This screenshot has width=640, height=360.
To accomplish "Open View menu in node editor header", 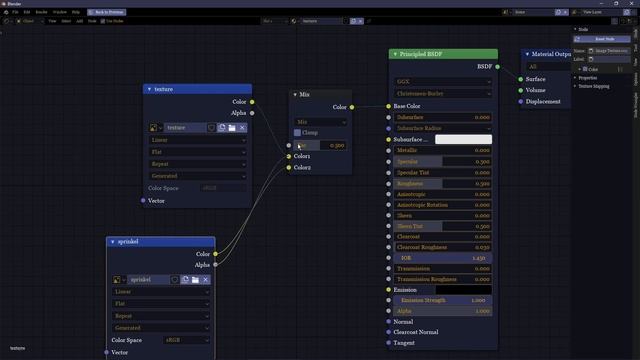I will click(52, 21).
